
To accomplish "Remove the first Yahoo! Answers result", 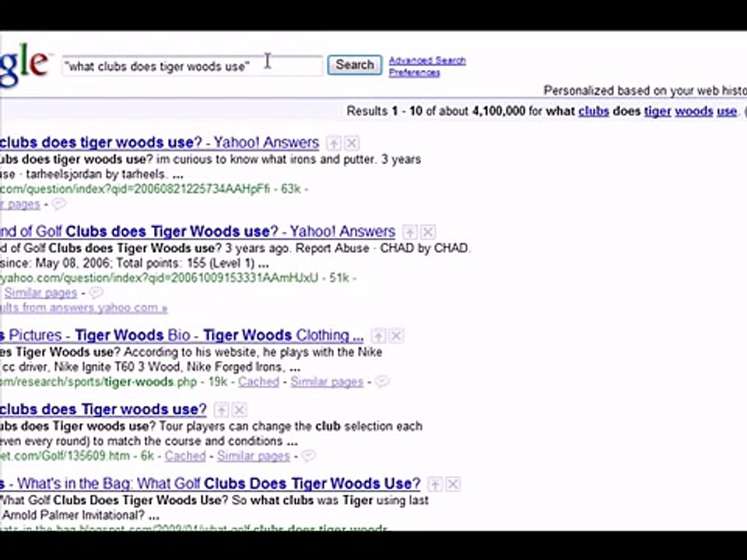I will pyautogui.click(x=352, y=143).
